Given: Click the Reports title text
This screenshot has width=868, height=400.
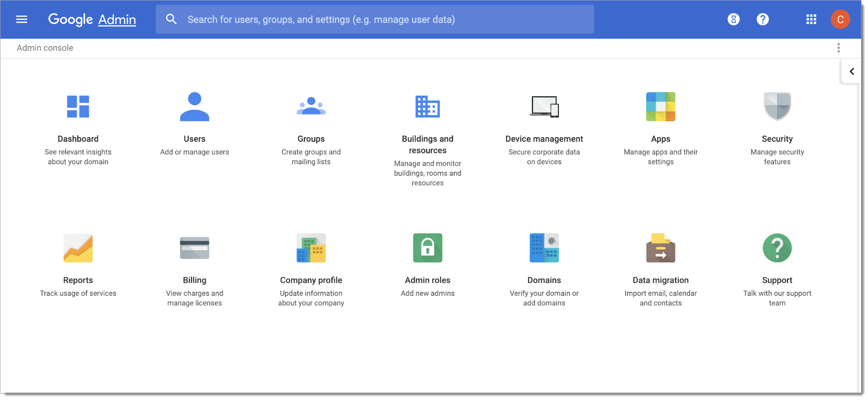Looking at the screenshot, I should coord(78,280).
